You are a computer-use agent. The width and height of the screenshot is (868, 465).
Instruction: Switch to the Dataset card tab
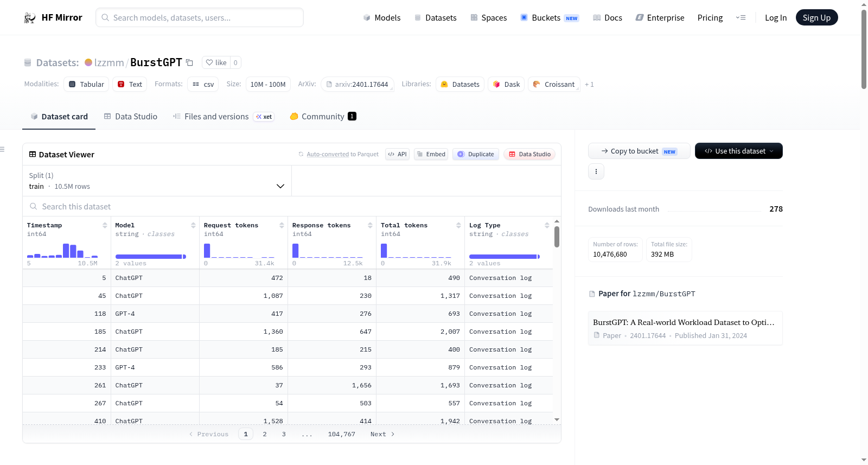tap(59, 117)
